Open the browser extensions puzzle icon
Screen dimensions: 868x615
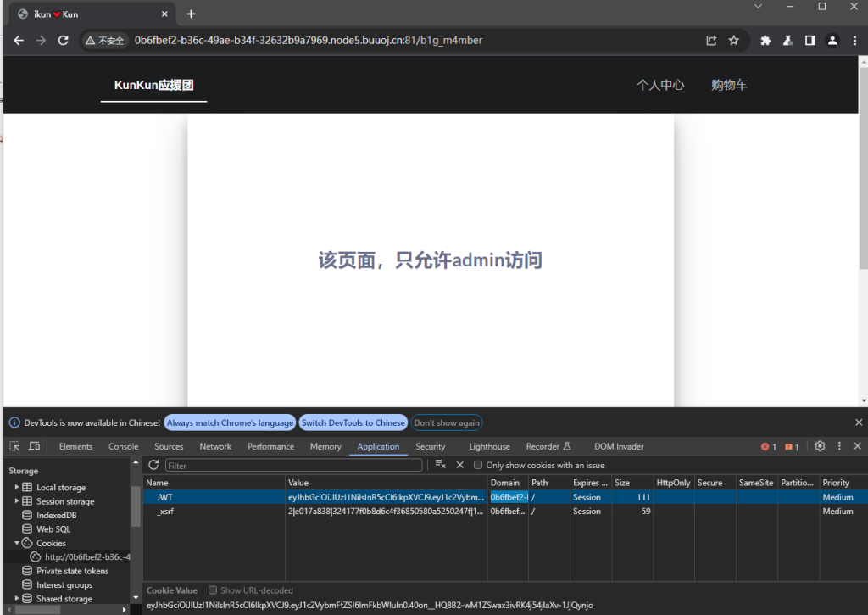(x=765, y=40)
